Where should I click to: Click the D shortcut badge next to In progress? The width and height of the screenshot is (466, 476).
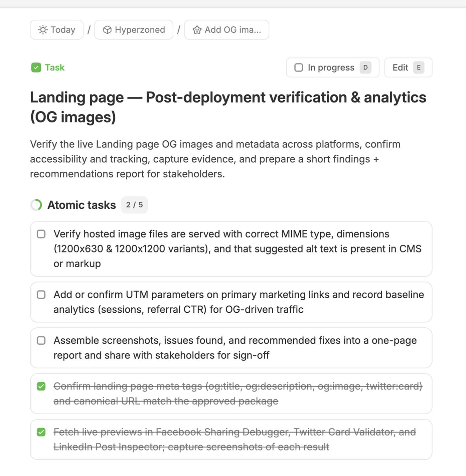tap(366, 67)
